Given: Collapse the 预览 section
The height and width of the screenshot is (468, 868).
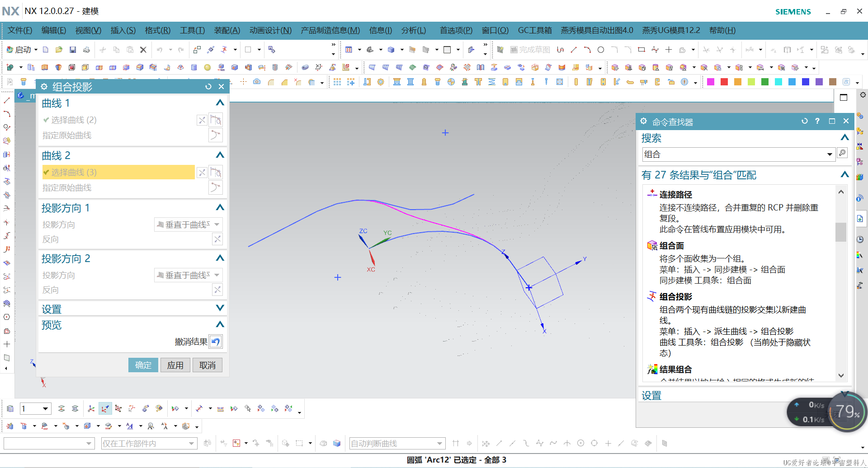Looking at the screenshot, I should [x=220, y=324].
